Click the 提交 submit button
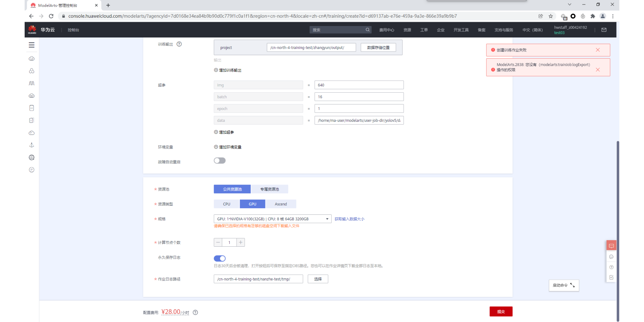644x322 pixels. [501, 312]
